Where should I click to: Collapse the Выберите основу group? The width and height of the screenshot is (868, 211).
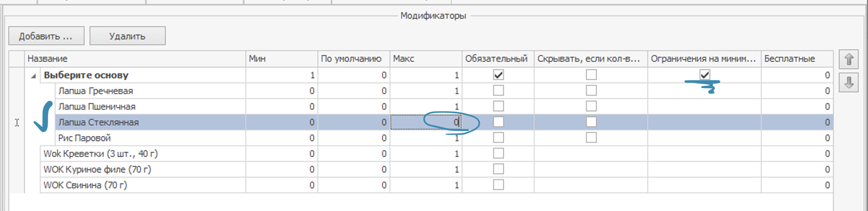coord(34,76)
